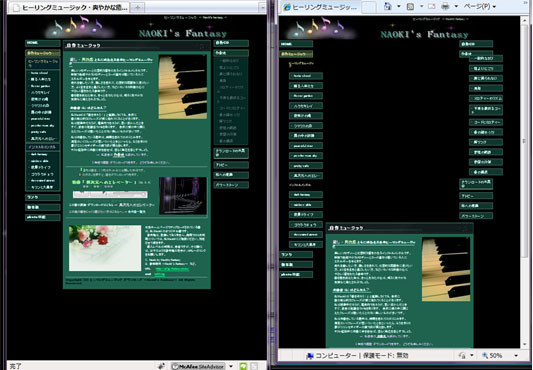Select the ヒーリングミュージッ... tab in Internet Explorer
Viewport: 533px width, 370px height.
click(320, 7)
